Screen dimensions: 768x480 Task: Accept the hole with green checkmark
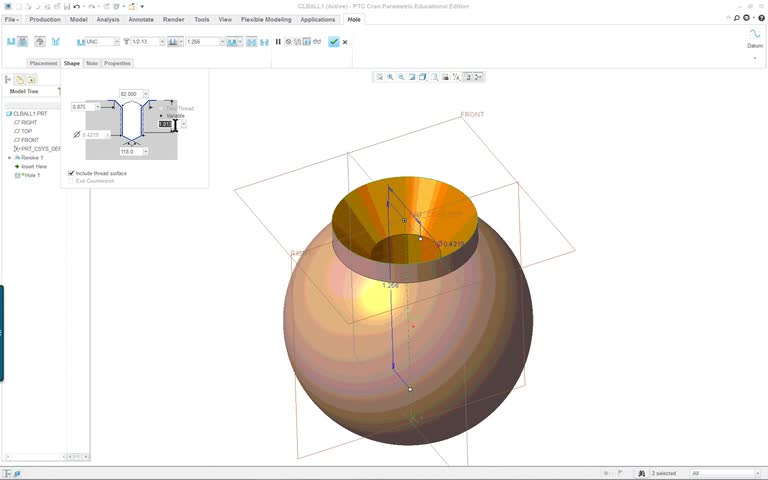pyautogui.click(x=334, y=42)
